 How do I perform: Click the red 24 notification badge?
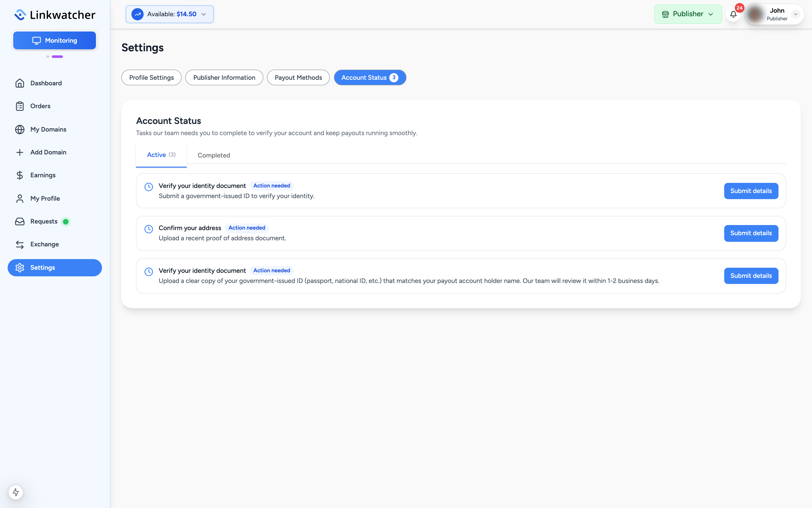(x=739, y=8)
